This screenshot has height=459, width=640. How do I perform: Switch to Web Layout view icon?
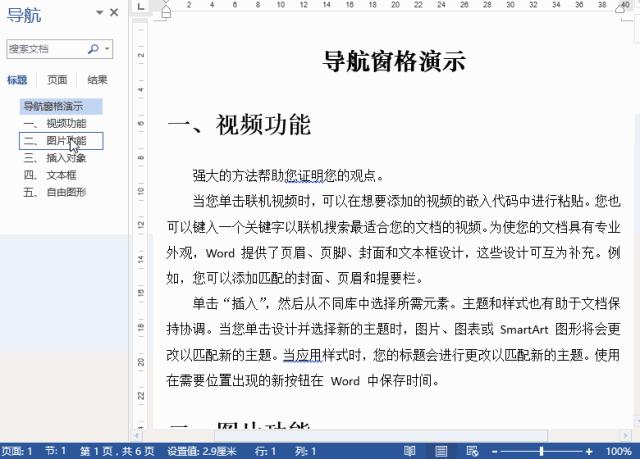(472, 451)
